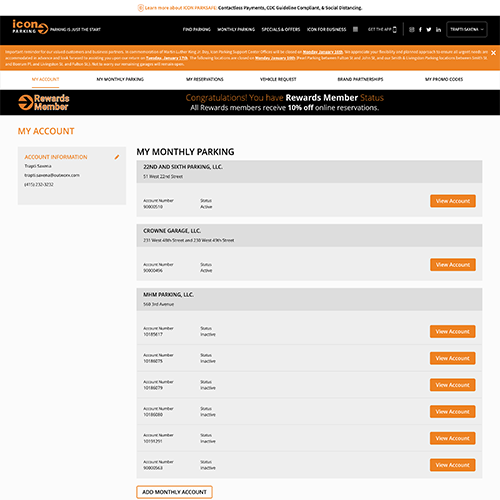Open the Instagram icon in header
Viewport: 500px width, 500px height.
(412, 30)
